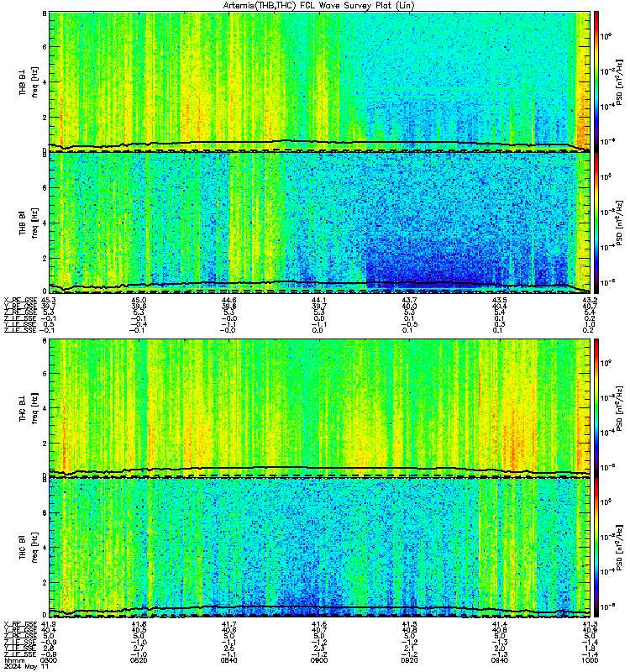The image size is (630, 672).
Task: Click the THC X_RE_GSE value 41.6
Action: 319,624
